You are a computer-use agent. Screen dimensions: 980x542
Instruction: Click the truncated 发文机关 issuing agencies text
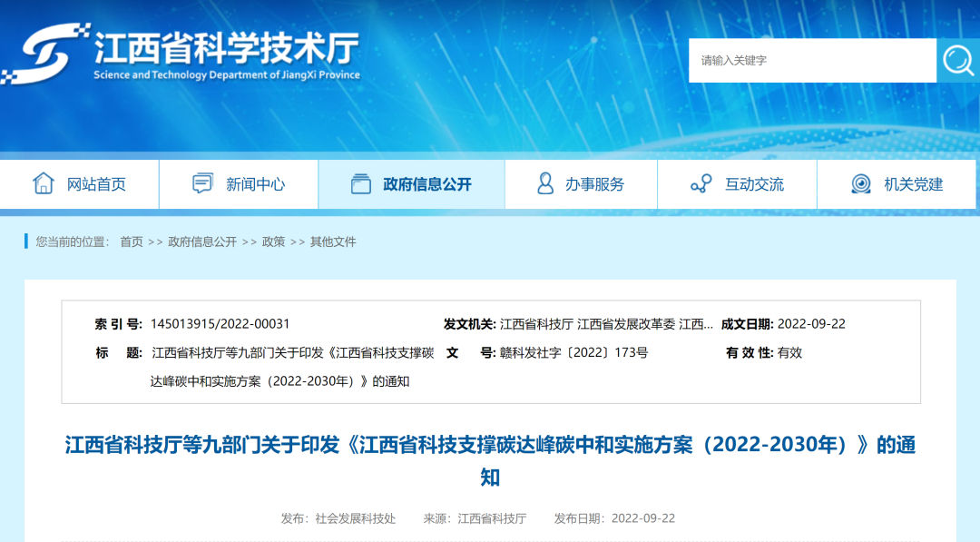[606, 324]
